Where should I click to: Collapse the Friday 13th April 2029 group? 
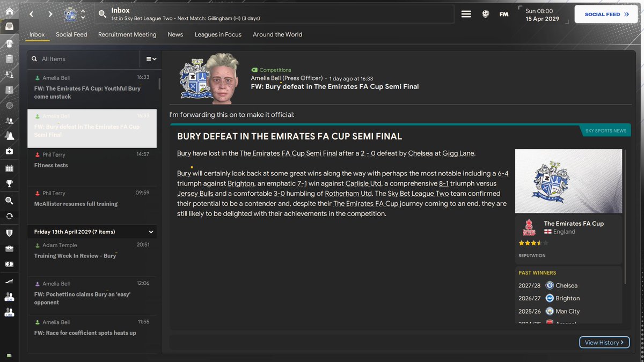[152, 232]
